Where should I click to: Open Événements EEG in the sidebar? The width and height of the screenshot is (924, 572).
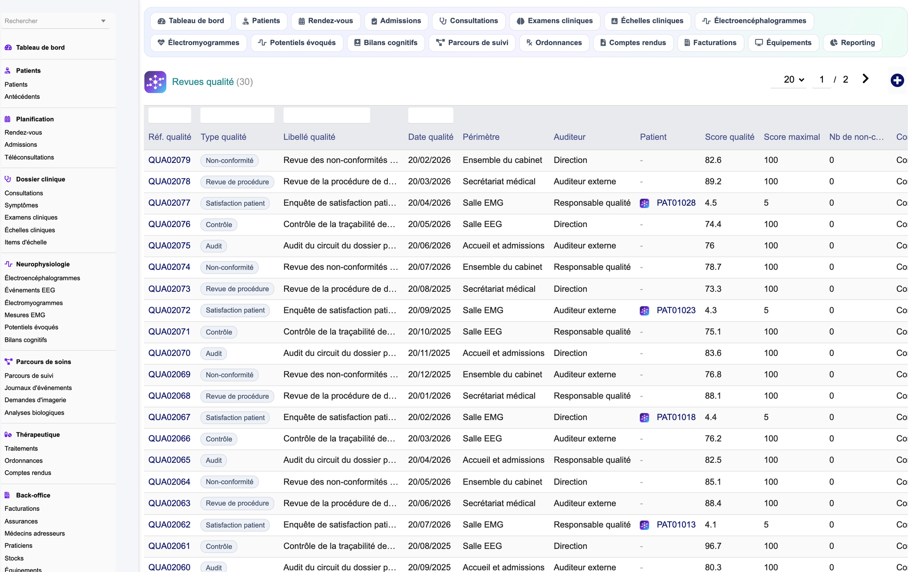click(30, 290)
